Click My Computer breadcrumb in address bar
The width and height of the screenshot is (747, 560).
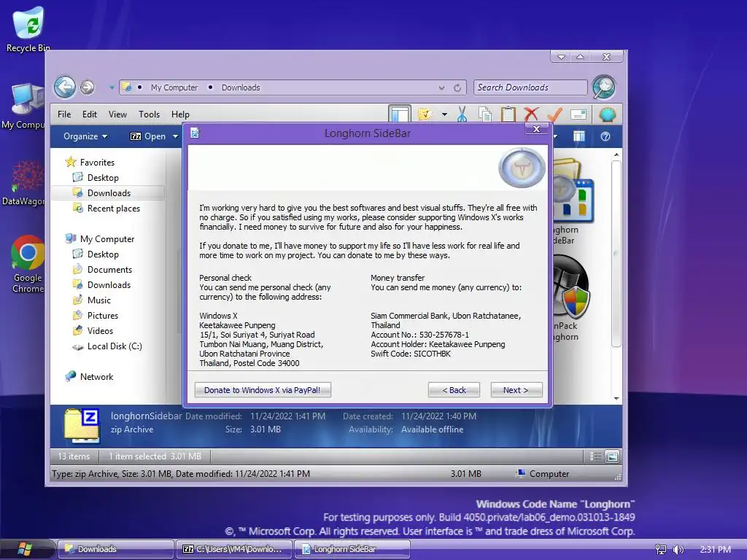pos(174,87)
